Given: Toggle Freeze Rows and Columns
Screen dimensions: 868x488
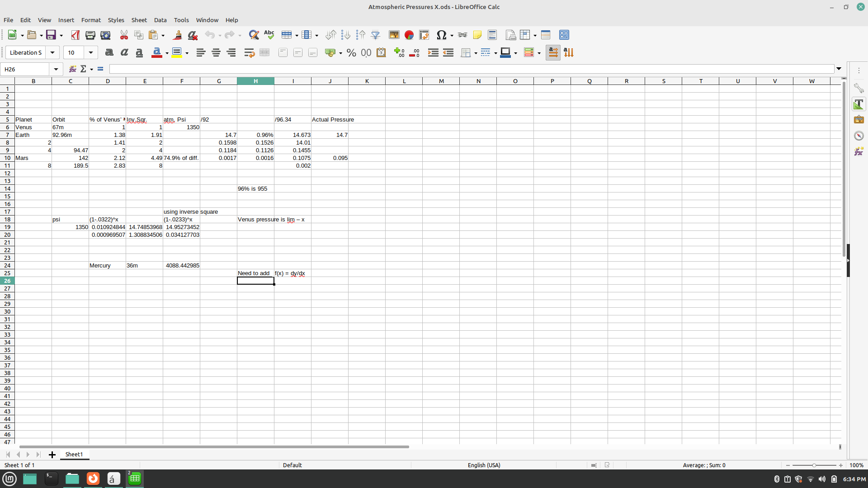Looking at the screenshot, I should point(525,35).
